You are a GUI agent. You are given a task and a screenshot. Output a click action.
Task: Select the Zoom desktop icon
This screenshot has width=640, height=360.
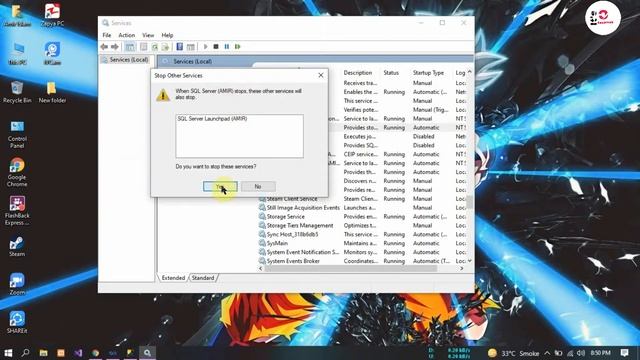(17, 284)
